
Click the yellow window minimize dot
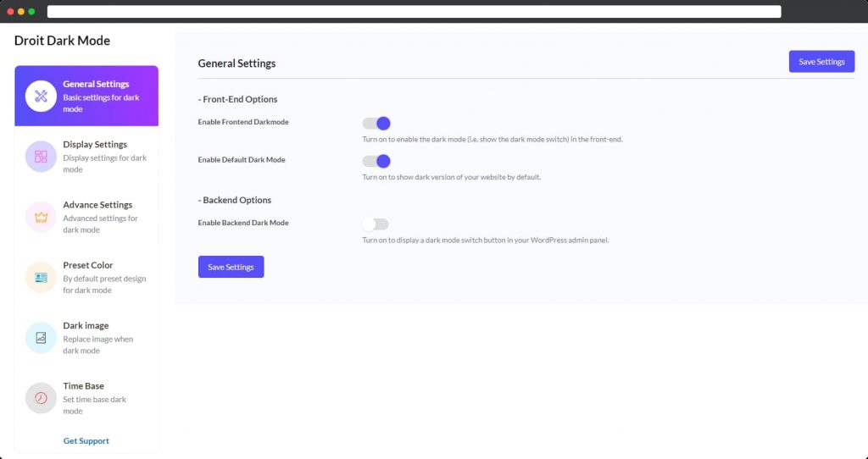tap(21, 12)
